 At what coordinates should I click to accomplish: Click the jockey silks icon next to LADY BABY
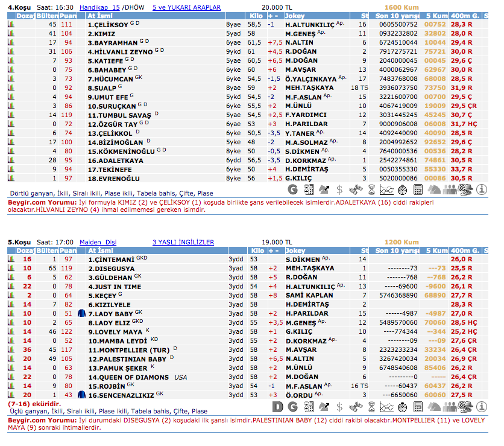point(83,314)
